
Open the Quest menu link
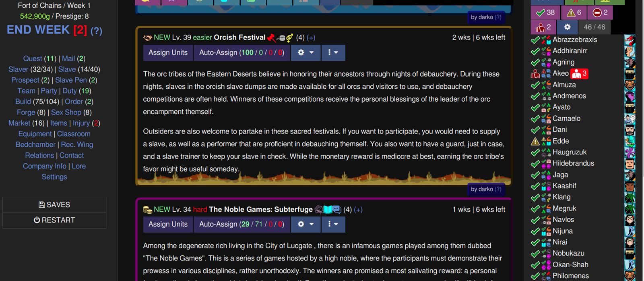[x=32, y=58]
